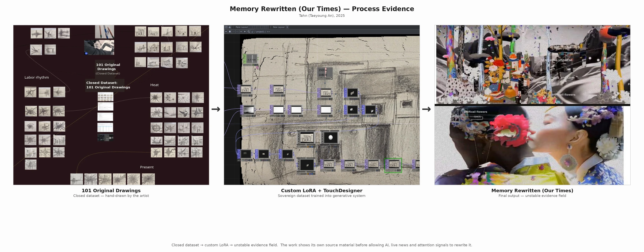Select the single-pane layout icon
This screenshot has height=252, width=644.
250,27
